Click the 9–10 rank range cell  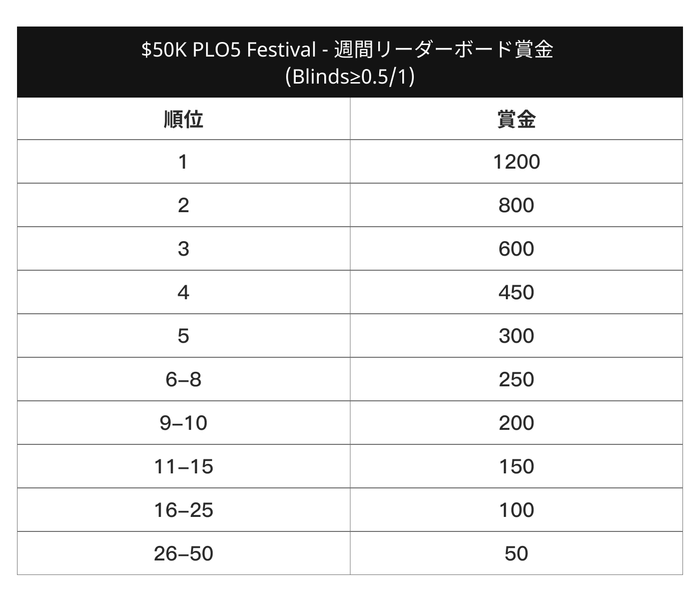(x=184, y=423)
